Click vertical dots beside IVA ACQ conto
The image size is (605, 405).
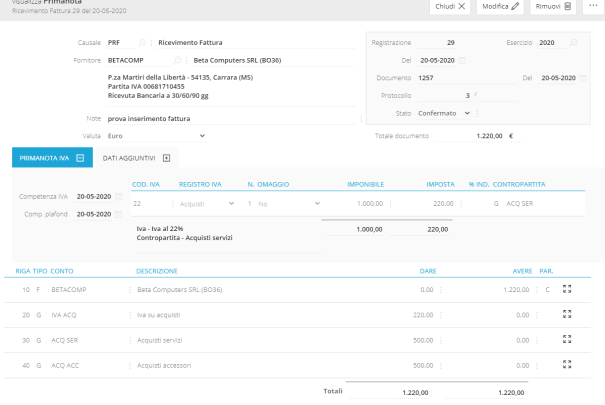130,315
